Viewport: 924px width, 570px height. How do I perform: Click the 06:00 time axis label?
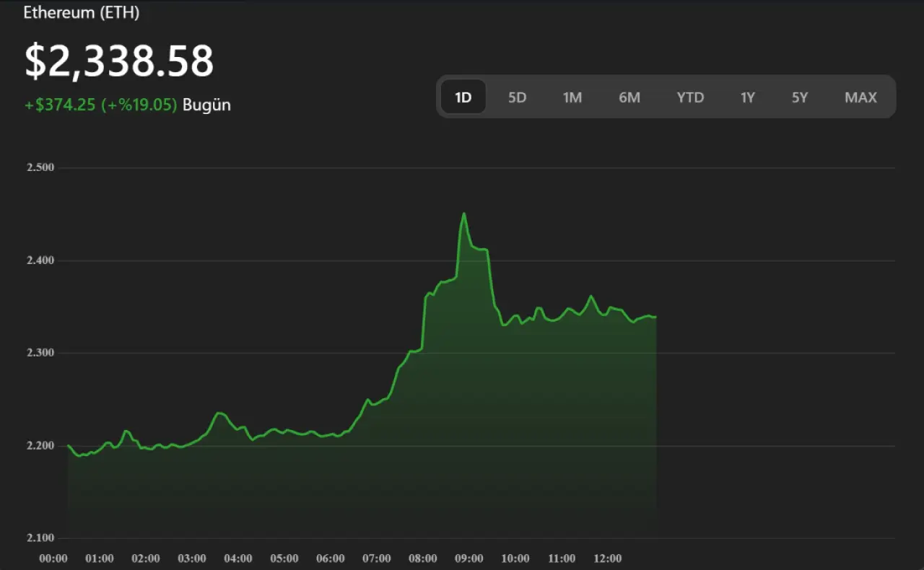tap(331, 558)
